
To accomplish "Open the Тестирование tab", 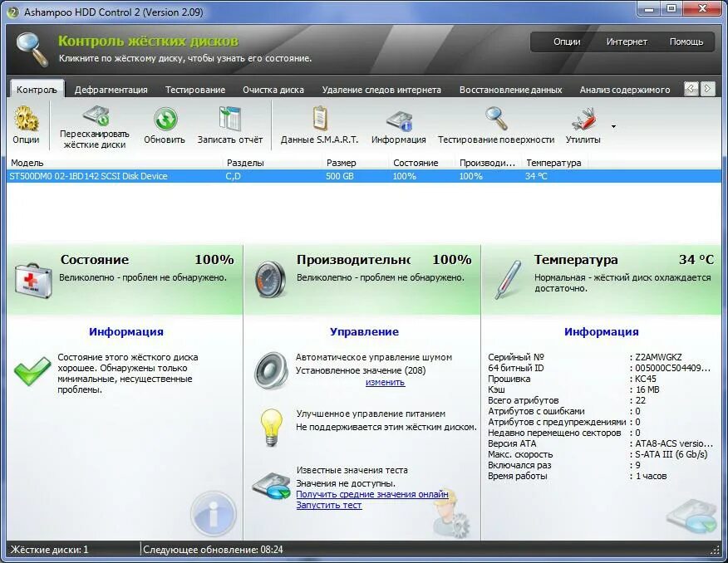I will tap(195, 90).
